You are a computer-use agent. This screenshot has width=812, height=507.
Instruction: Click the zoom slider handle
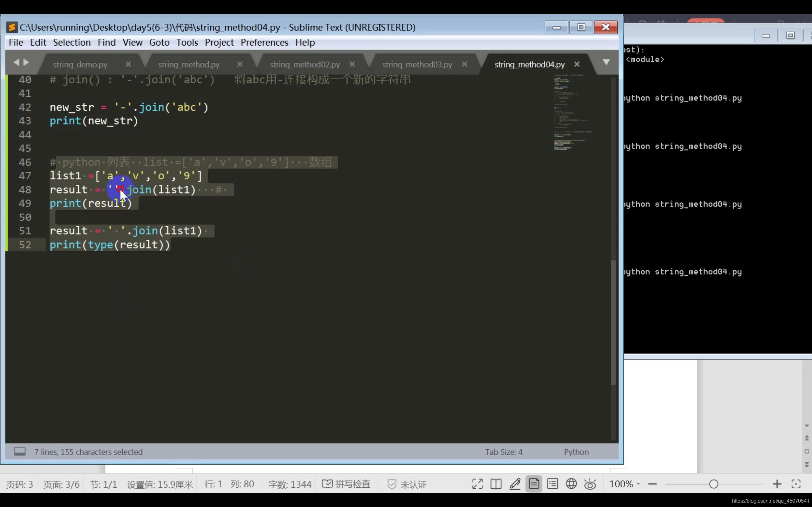click(x=713, y=484)
